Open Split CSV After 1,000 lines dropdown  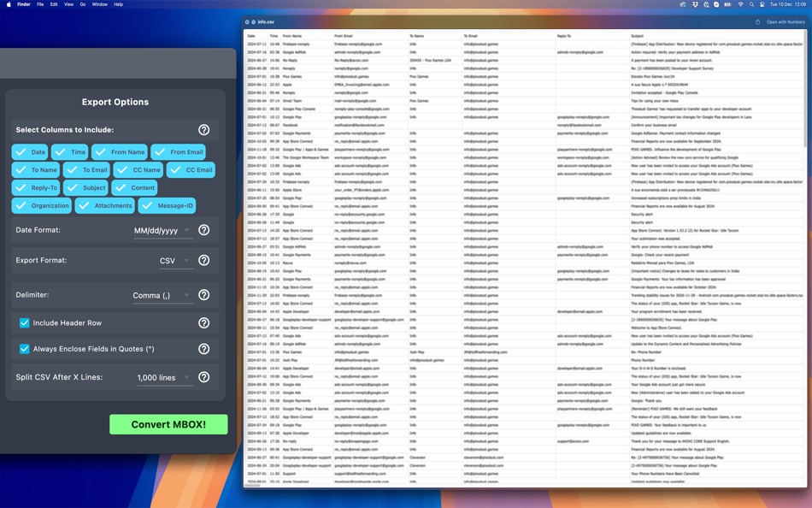[164, 378]
